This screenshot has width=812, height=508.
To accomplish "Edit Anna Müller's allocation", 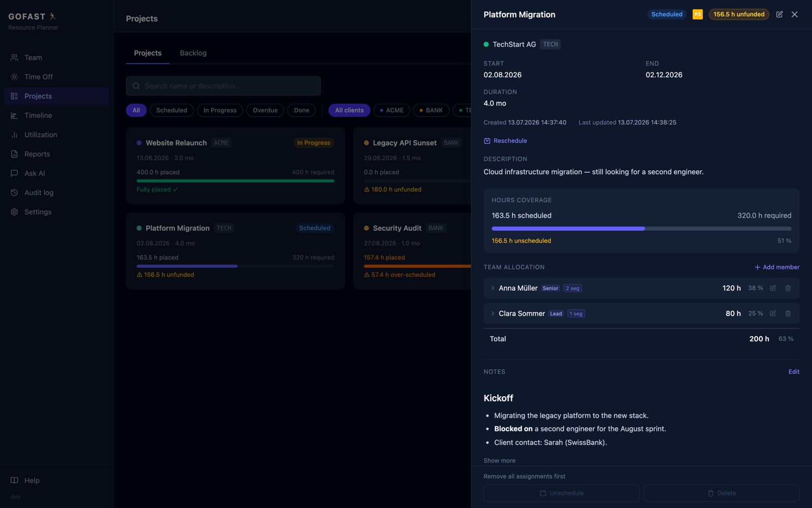I will point(773,288).
